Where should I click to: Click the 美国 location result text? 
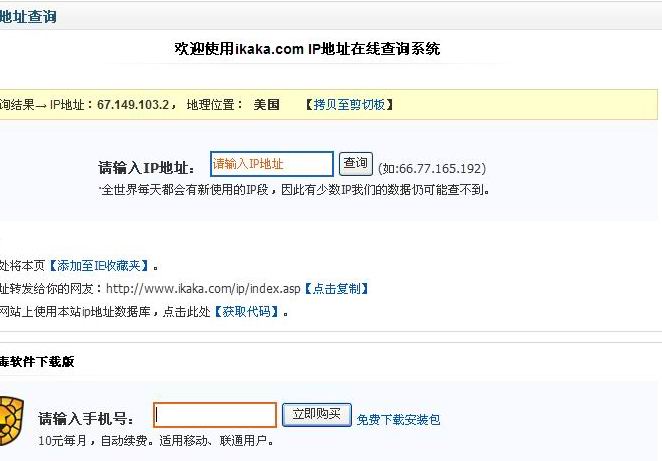pos(266,104)
